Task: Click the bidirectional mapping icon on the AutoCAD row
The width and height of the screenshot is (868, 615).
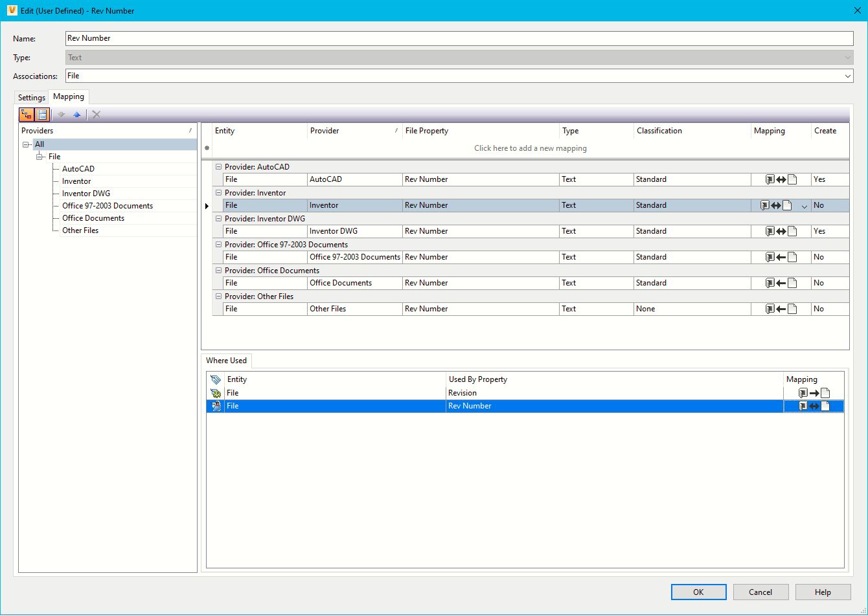Action: [x=780, y=179]
